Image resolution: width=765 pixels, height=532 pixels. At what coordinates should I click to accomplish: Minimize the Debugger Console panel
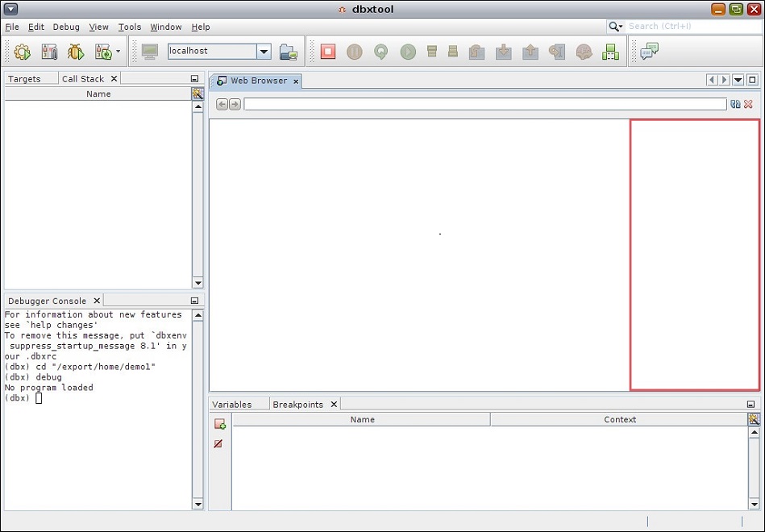(194, 301)
